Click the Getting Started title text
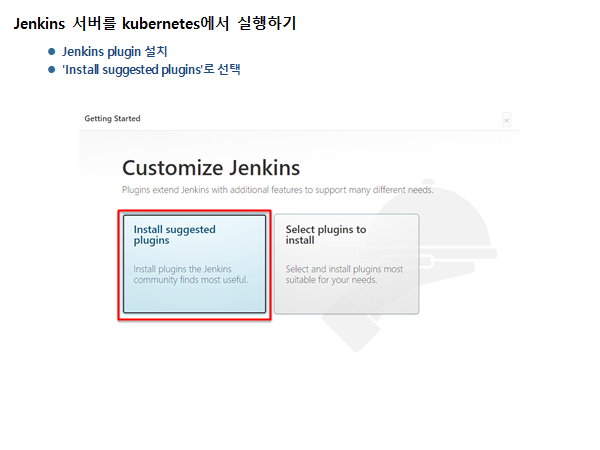 (112, 119)
